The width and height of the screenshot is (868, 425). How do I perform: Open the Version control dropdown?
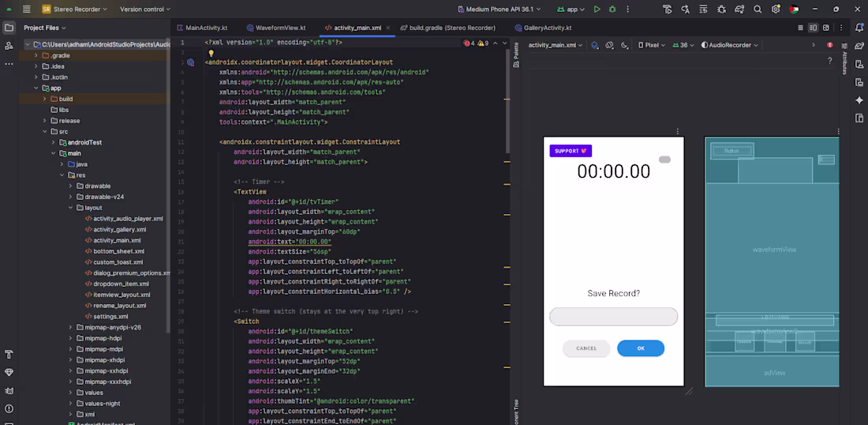tap(145, 9)
